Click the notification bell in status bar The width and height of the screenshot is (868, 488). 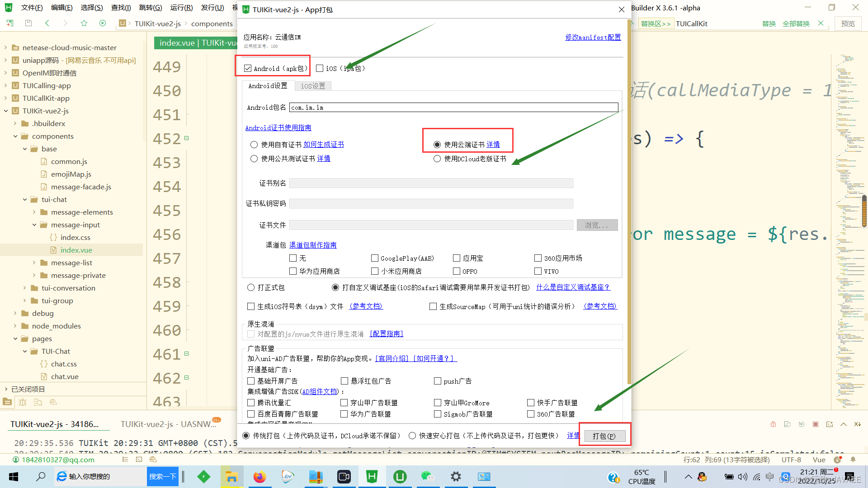tap(853, 460)
